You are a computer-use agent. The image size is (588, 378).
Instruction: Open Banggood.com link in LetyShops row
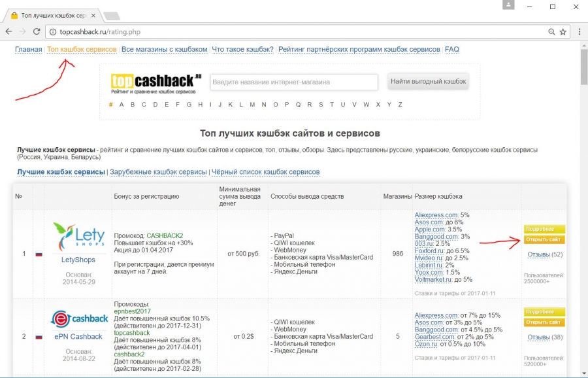coord(436,237)
